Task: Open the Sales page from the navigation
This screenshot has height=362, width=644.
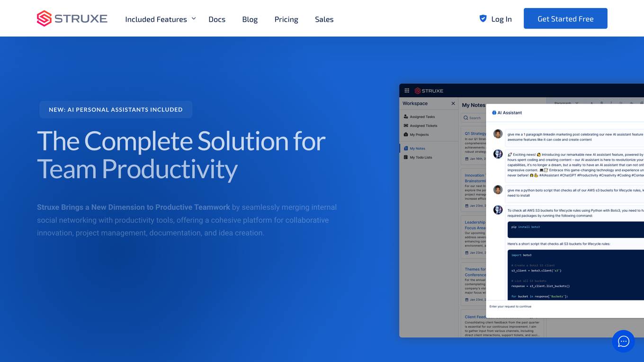Action: 324,19
